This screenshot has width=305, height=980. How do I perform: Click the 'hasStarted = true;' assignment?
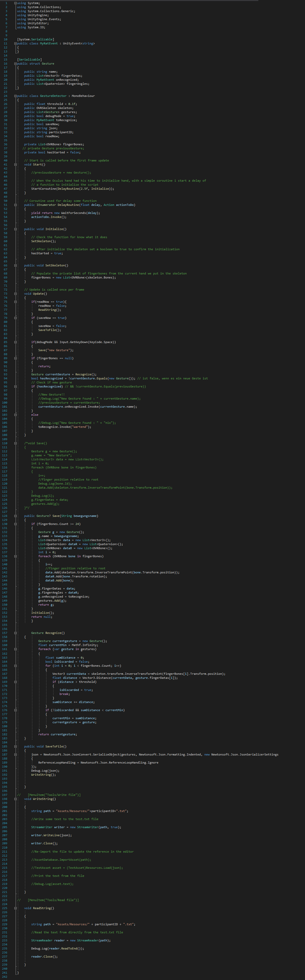(47, 253)
